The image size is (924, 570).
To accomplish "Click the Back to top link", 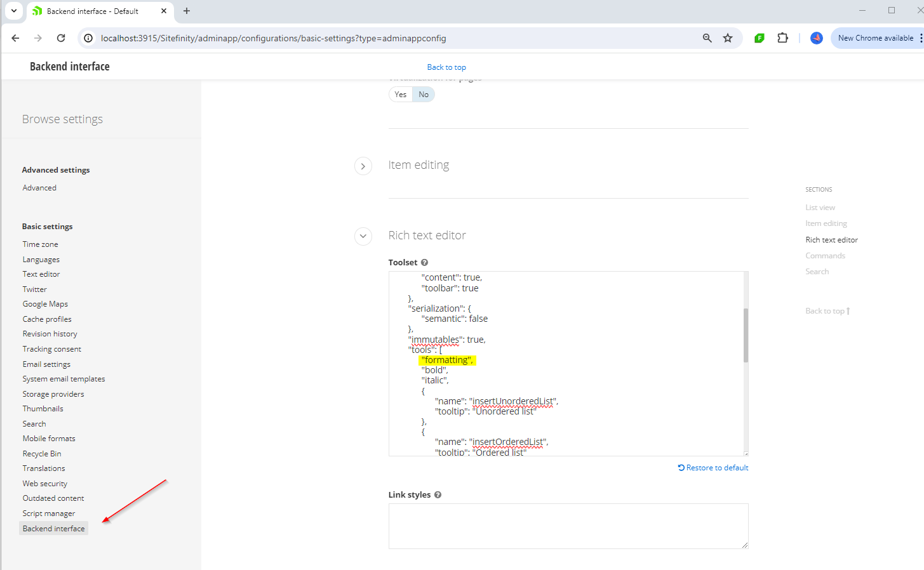I will click(x=446, y=67).
